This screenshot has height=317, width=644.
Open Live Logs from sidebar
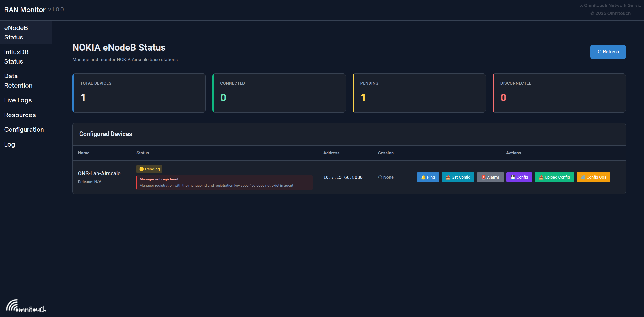point(26,100)
